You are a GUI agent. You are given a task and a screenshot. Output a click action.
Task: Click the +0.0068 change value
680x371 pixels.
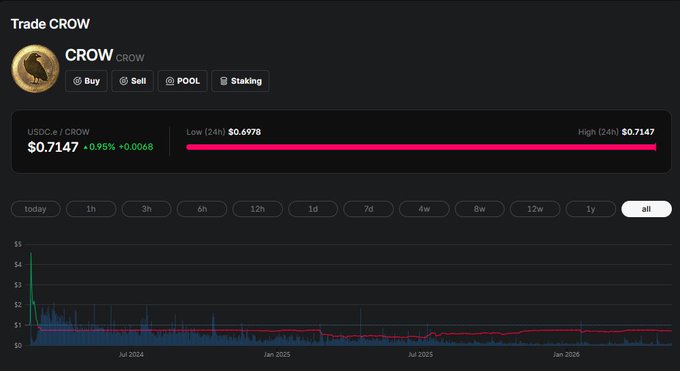(x=136, y=147)
